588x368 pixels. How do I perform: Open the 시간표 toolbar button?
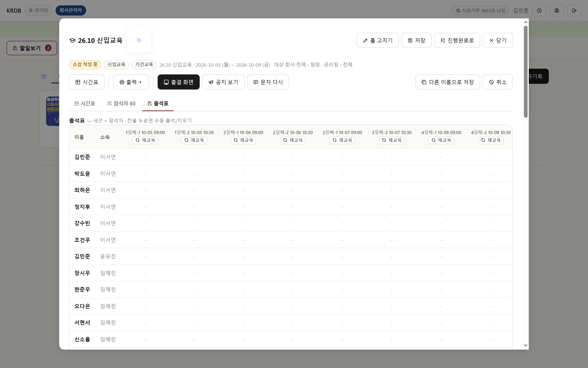[87, 82]
